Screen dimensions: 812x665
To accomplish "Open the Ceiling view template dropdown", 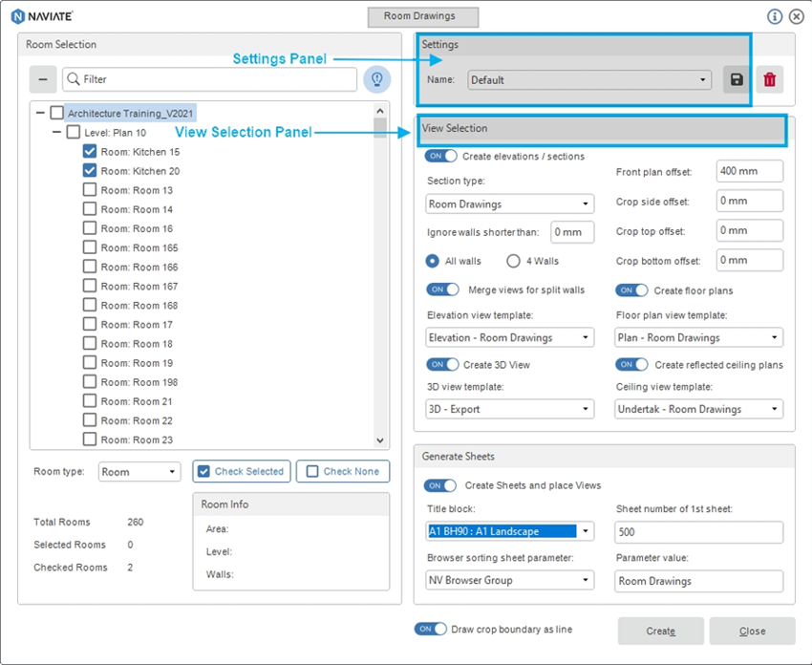I will coord(698,409).
